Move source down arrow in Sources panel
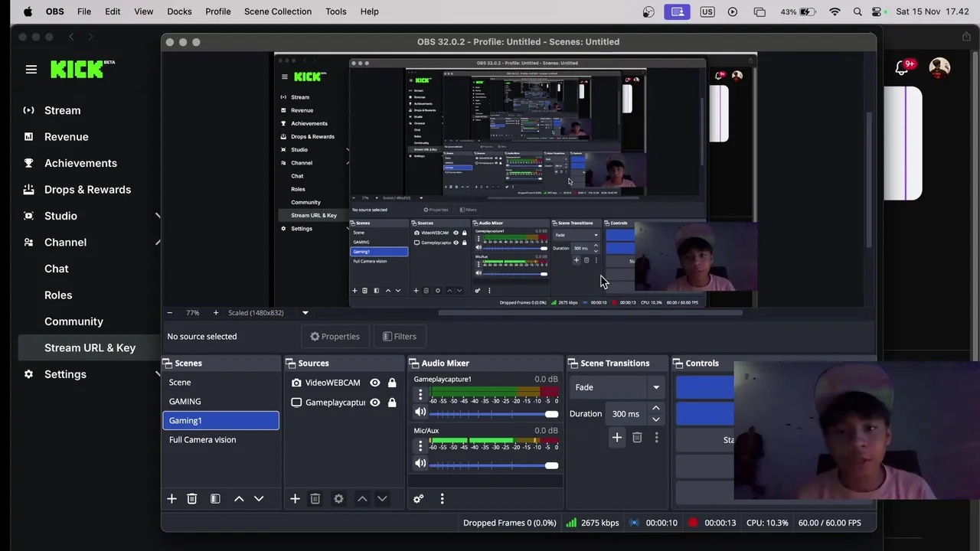Image resolution: width=980 pixels, height=551 pixels. point(382,499)
